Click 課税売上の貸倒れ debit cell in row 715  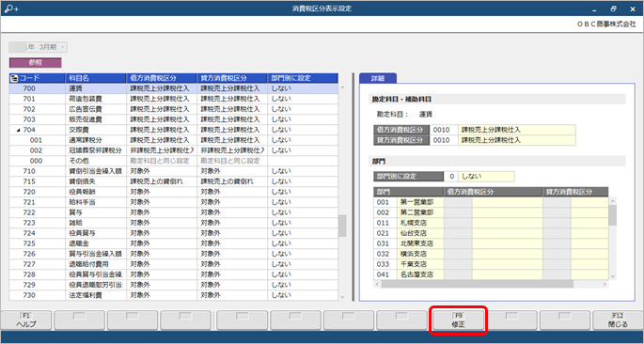[x=162, y=181]
